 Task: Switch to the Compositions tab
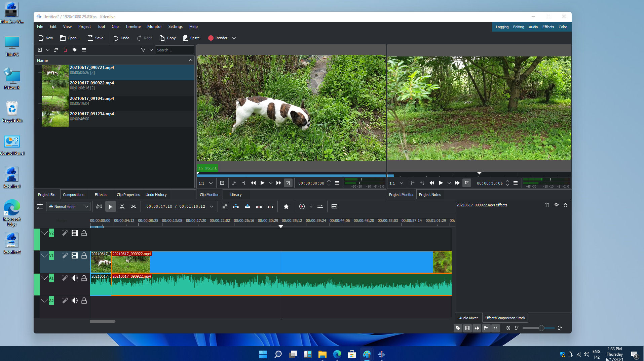74,195
